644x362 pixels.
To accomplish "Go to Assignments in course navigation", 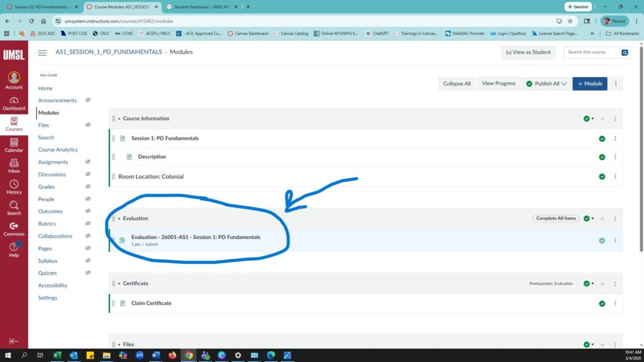I will (x=53, y=162).
